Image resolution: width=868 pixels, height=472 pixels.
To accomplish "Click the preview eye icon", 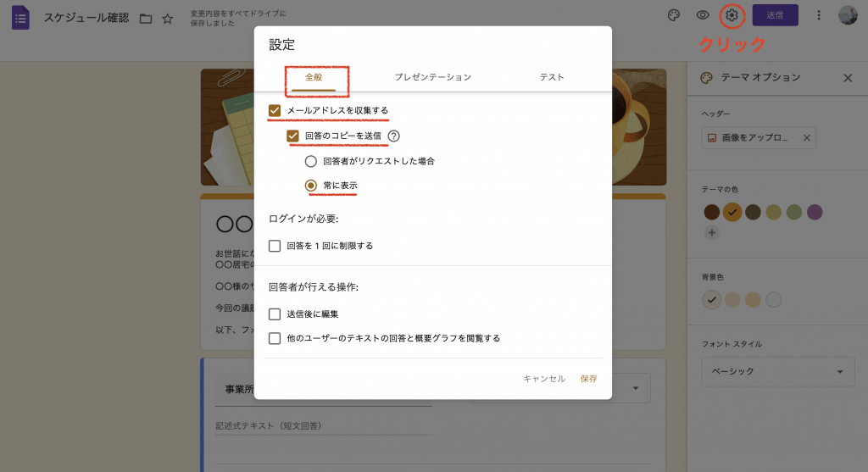I will point(703,15).
